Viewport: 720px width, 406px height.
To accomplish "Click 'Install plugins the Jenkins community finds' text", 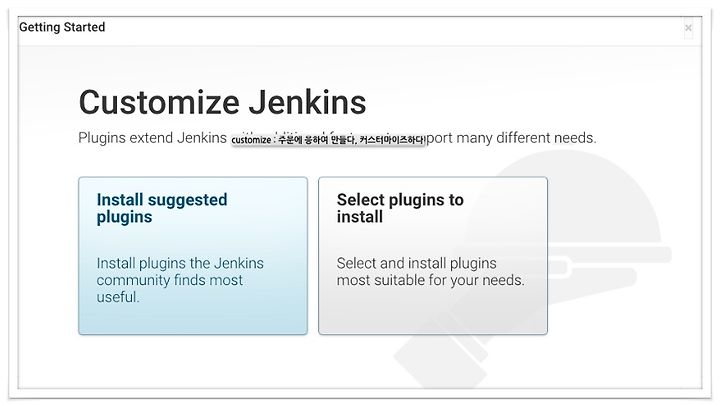I will click(x=180, y=271).
